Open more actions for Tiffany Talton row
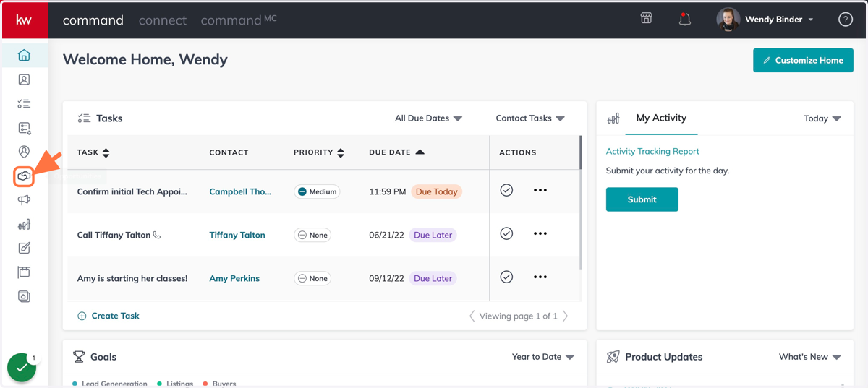Viewport: 868px width, 388px height. [x=540, y=233]
